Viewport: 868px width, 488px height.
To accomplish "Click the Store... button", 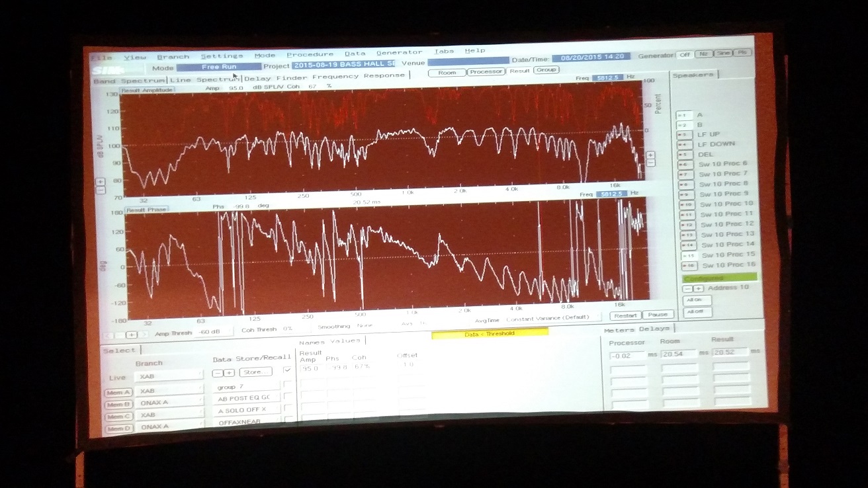I will (255, 372).
